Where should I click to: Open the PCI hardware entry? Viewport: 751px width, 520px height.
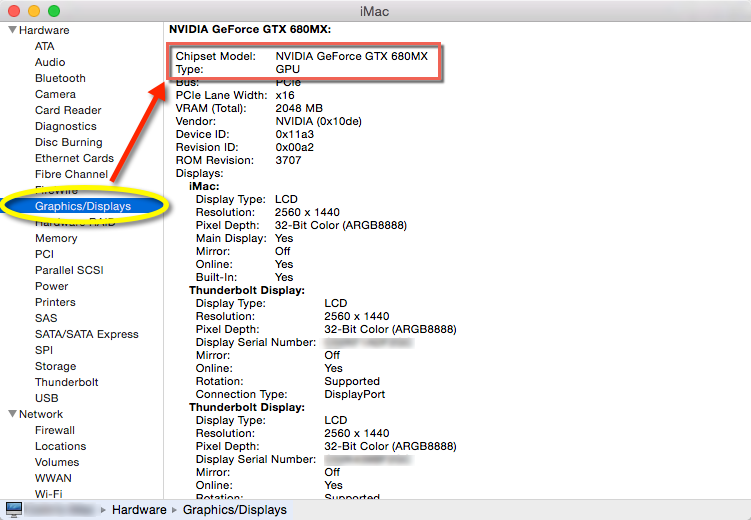pos(45,254)
